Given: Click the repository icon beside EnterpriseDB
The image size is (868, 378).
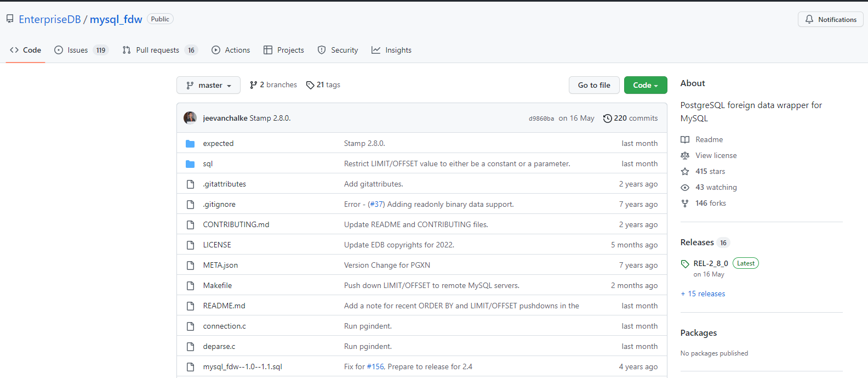Looking at the screenshot, I should coord(10,19).
